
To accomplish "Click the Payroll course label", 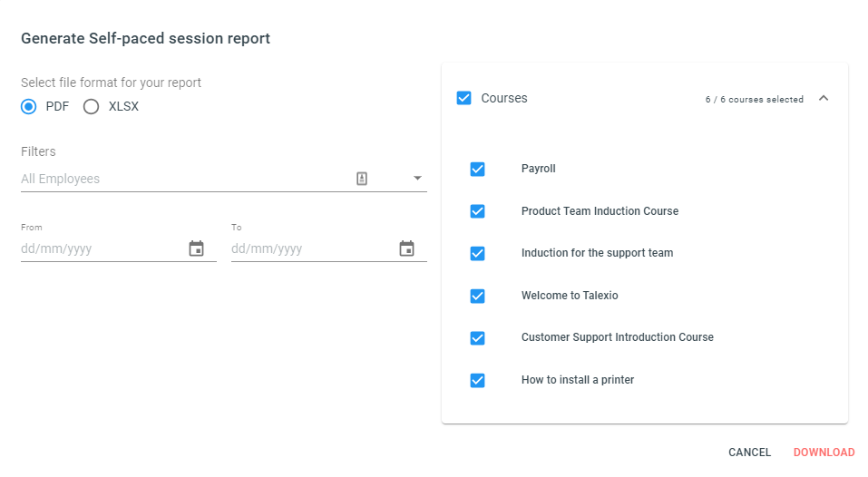I will click(x=539, y=169).
